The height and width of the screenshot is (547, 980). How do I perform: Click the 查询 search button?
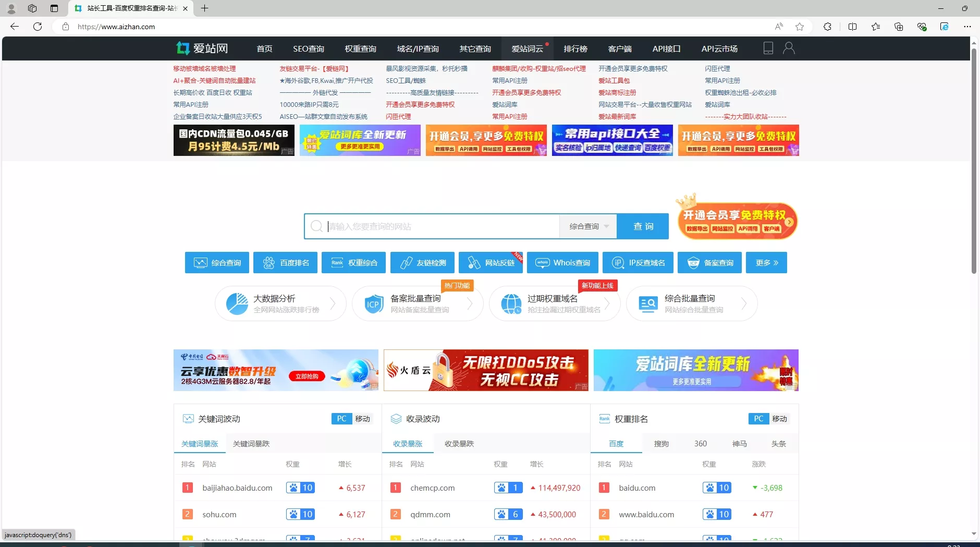tap(643, 226)
